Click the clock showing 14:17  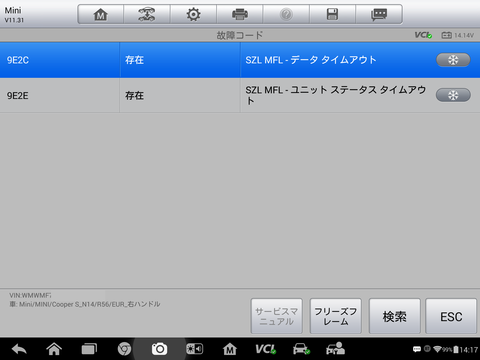point(468,350)
